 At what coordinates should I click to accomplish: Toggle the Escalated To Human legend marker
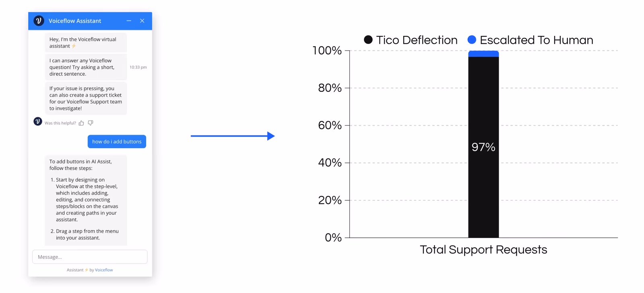472,39
